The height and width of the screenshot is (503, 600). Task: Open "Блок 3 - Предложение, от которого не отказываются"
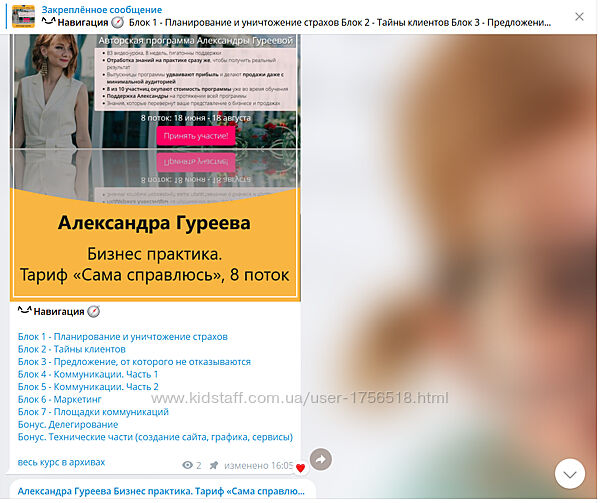(x=134, y=362)
